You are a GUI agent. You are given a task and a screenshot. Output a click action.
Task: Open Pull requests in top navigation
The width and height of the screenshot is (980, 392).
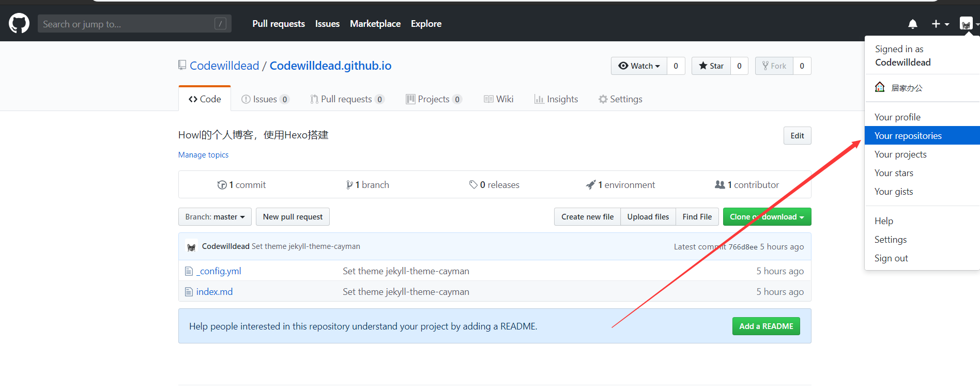279,24
